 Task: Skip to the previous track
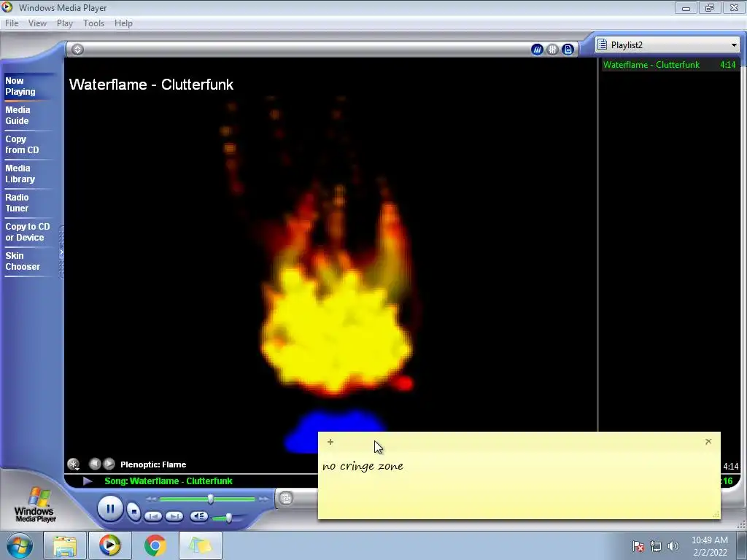pyautogui.click(x=153, y=516)
